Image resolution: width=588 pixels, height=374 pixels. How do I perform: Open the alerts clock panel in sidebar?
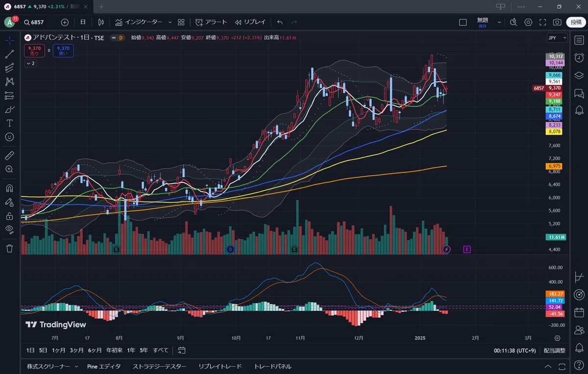pyautogui.click(x=579, y=58)
